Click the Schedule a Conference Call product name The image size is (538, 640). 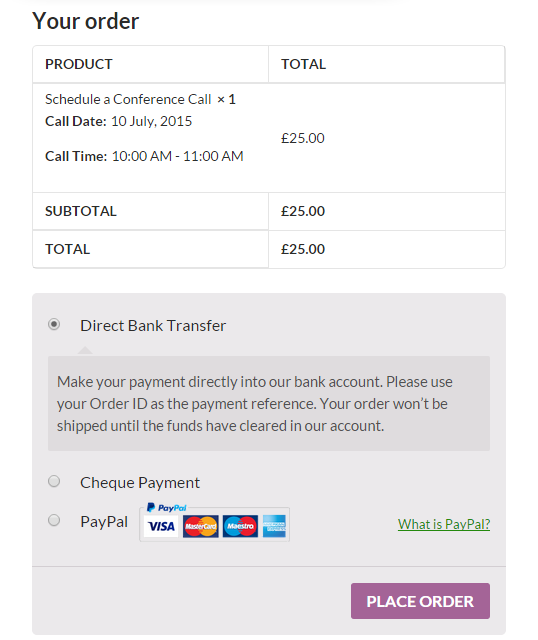pos(128,99)
